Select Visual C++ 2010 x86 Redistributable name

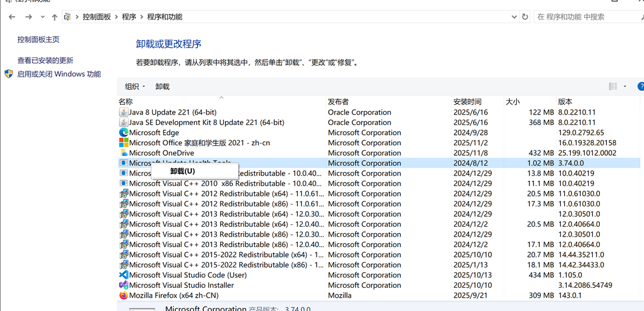pyautogui.click(x=226, y=183)
